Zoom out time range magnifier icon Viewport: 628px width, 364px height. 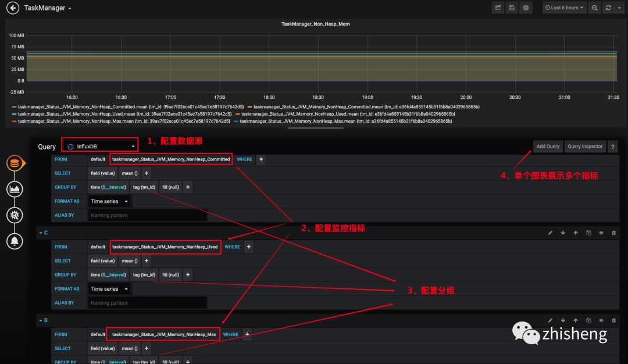tap(595, 8)
